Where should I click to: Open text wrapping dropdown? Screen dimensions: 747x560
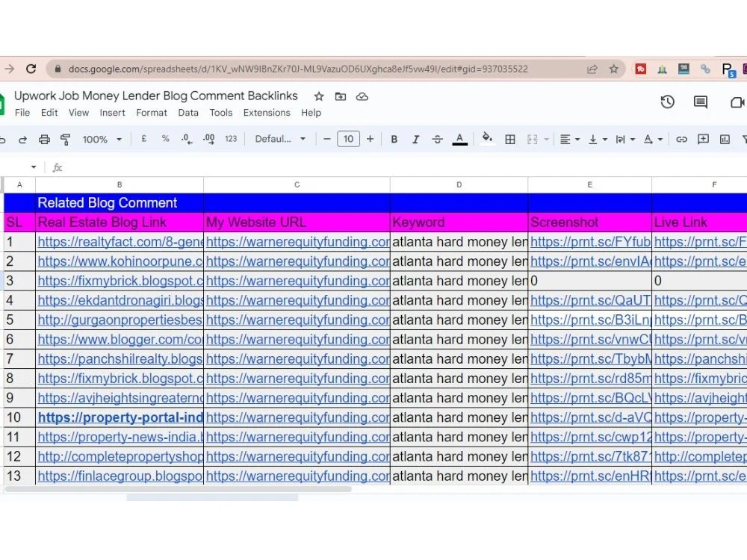point(625,139)
